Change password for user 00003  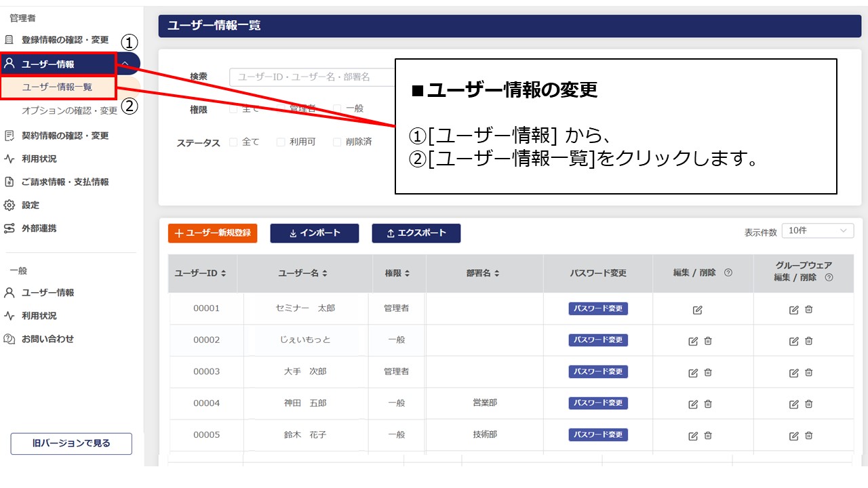click(x=598, y=371)
